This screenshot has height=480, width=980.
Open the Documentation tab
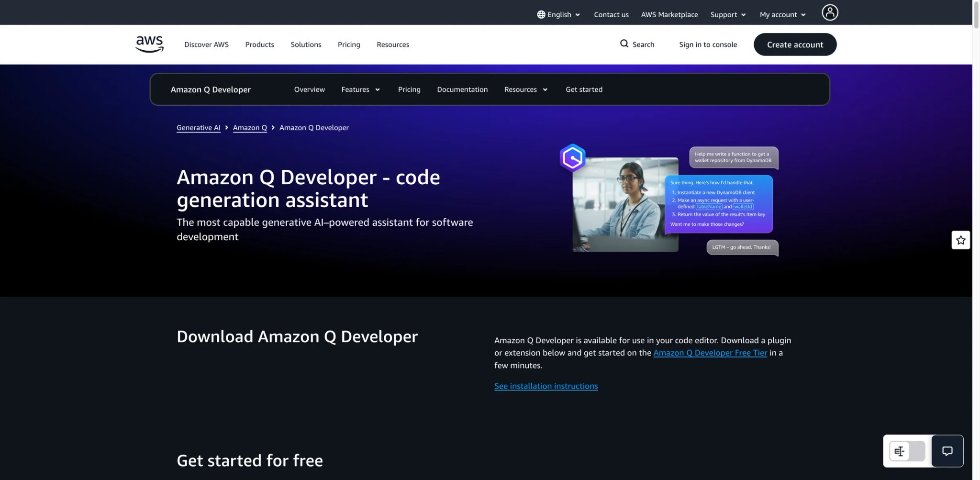462,89
